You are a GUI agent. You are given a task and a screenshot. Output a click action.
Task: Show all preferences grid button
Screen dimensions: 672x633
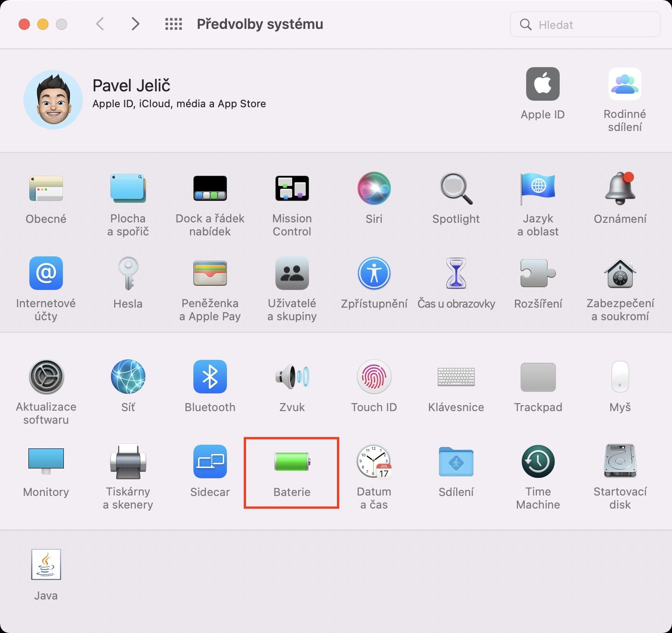pos(174,24)
